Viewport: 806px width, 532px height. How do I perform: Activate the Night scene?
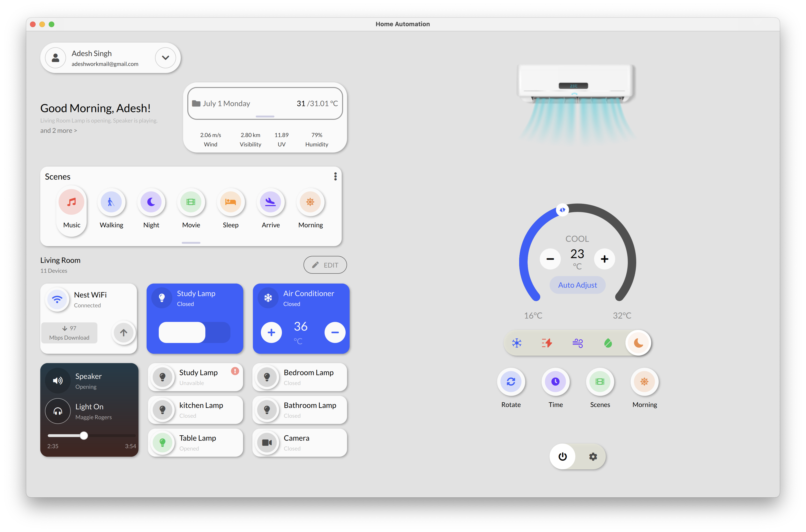pyautogui.click(x=151, y=202)
